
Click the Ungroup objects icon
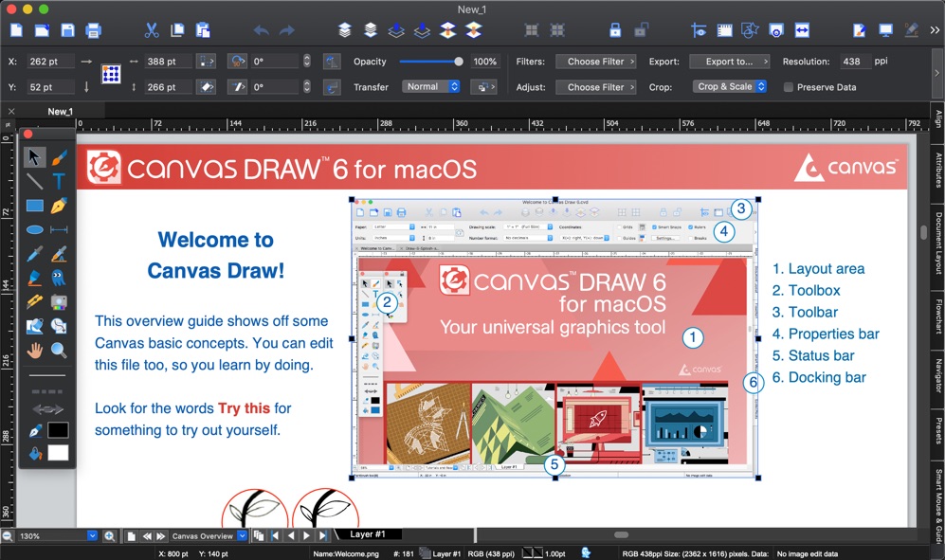[557, 30]
